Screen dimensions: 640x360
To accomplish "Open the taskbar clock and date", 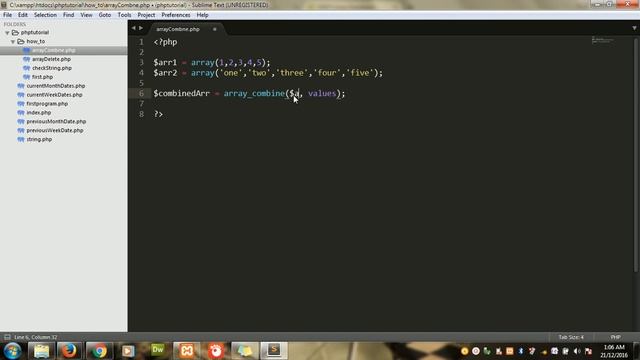I will coord(614,351).
